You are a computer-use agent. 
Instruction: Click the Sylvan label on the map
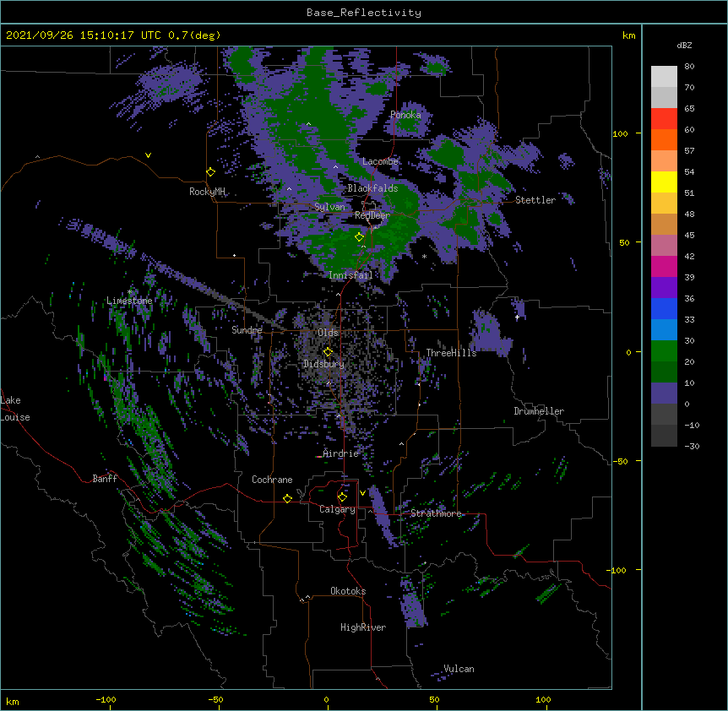[329, 207]
